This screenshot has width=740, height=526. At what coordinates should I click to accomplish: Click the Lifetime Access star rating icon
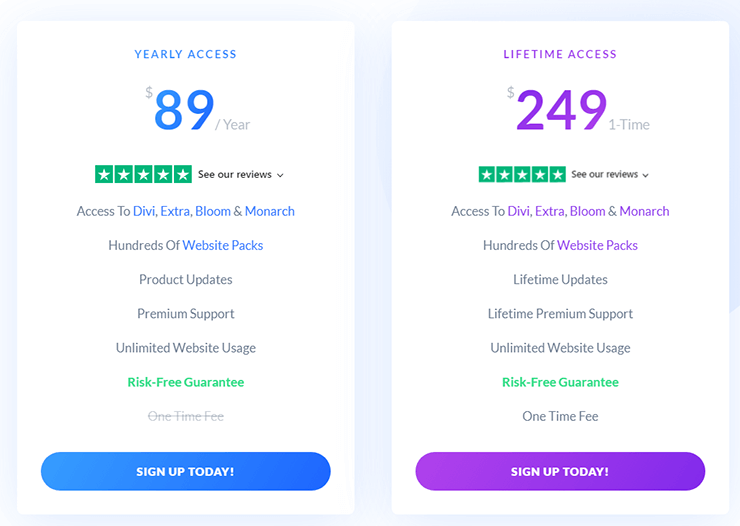pos(521,174)
